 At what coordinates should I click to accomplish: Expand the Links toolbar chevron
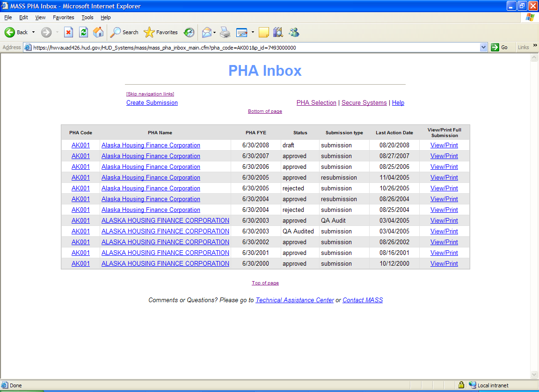[535, 45]
